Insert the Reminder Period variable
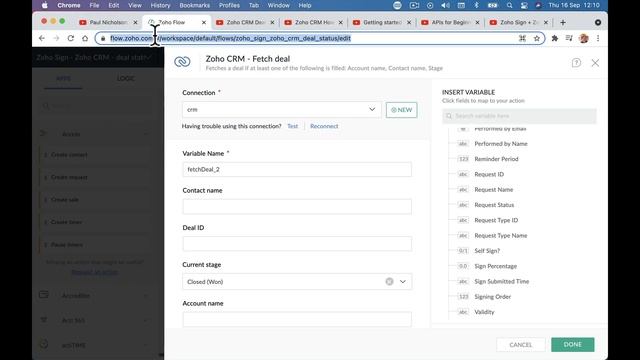Screen dimensions: 640x360 (496, 159)
